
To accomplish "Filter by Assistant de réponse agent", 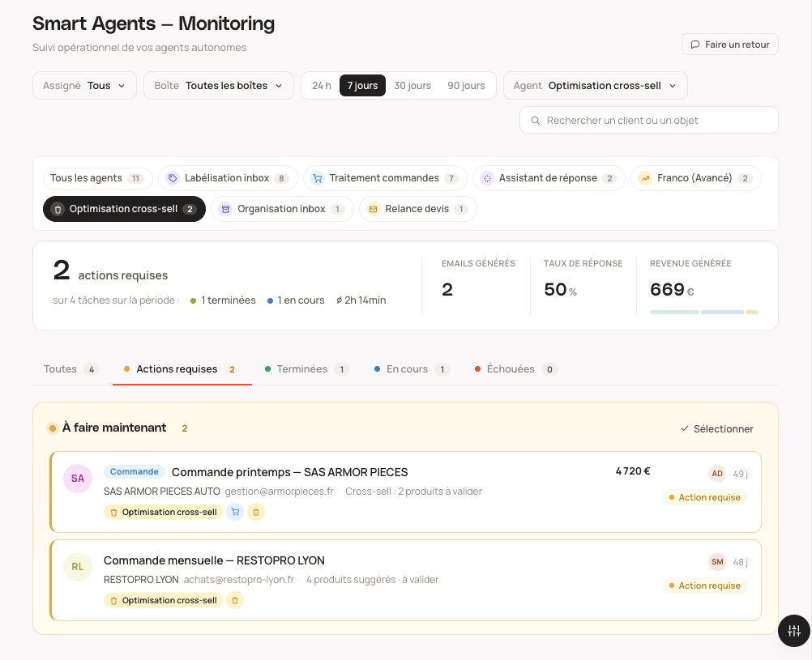I will [549, 178].
